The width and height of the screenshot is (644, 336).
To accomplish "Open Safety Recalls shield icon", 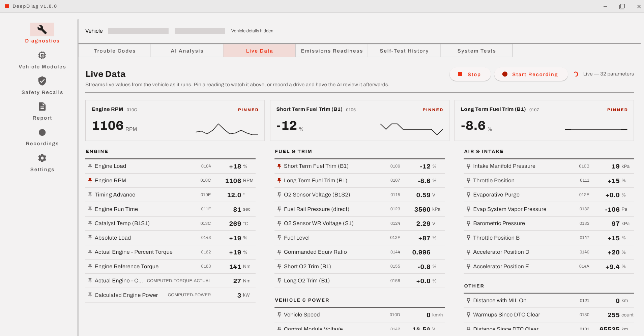I will [x=42, y=81].
